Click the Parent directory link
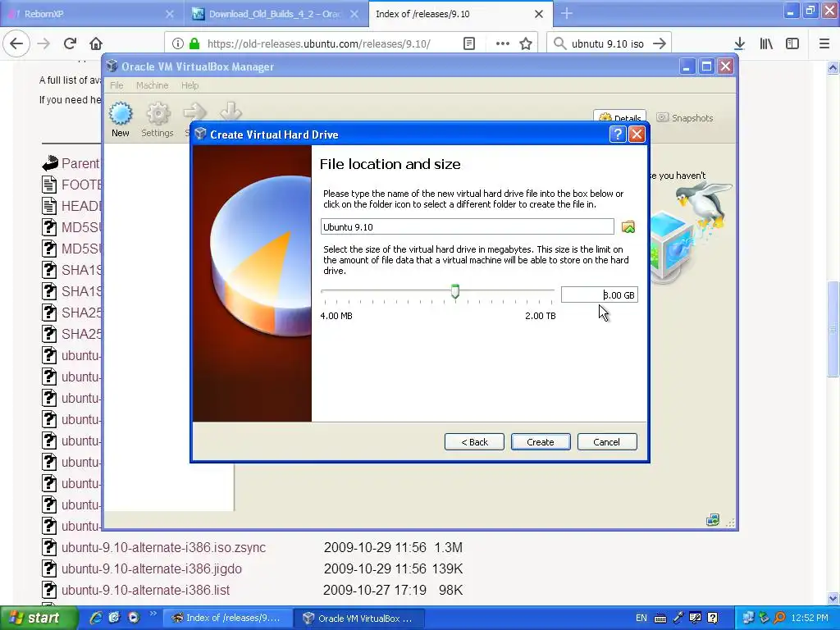Image resolution: width=840 pixels, height=630 pixels. (80, 163)
